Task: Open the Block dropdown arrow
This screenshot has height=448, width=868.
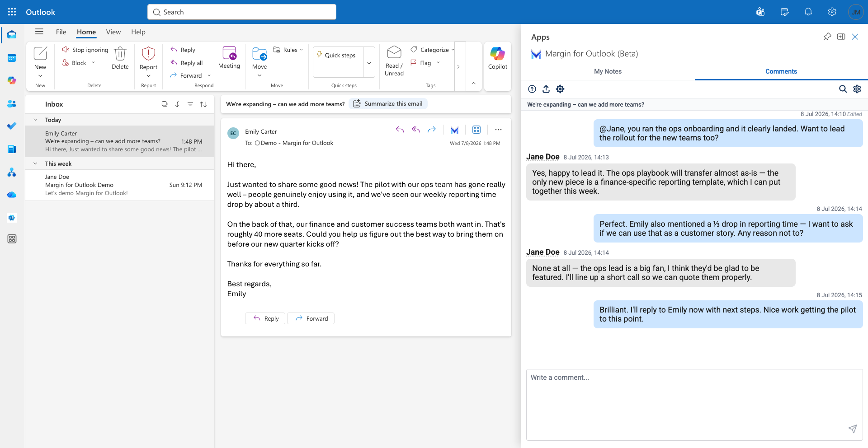Action: [94, 63]
